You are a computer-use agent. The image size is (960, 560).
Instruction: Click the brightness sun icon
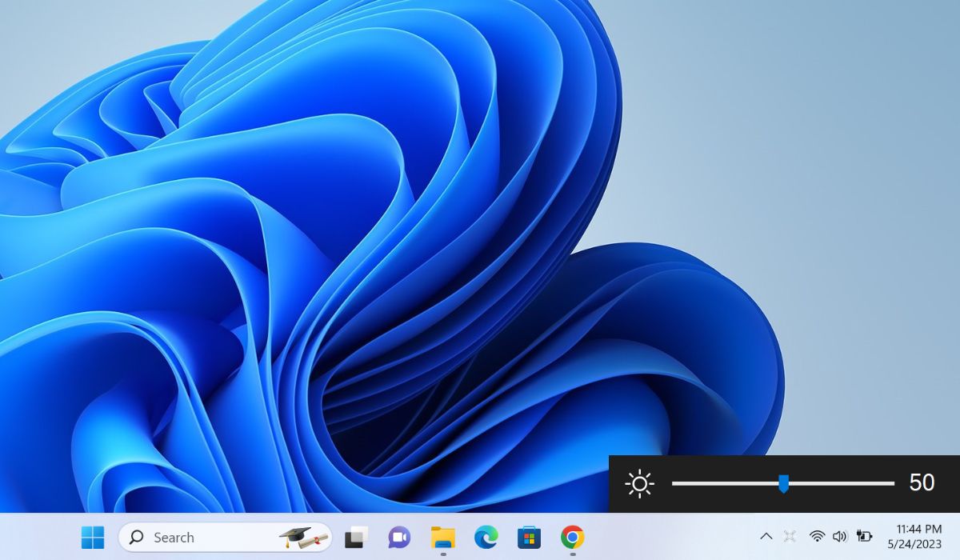tap(638, 483)
